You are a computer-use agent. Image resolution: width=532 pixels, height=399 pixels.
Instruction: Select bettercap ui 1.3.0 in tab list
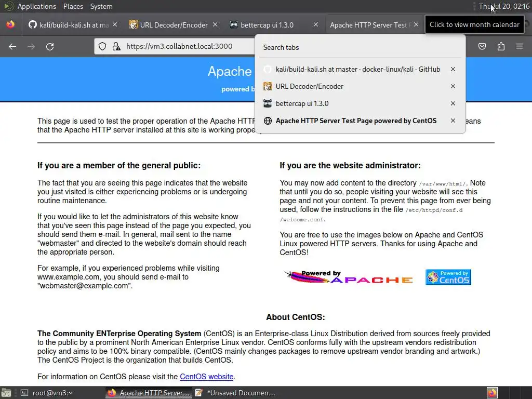tap(353, 103)
